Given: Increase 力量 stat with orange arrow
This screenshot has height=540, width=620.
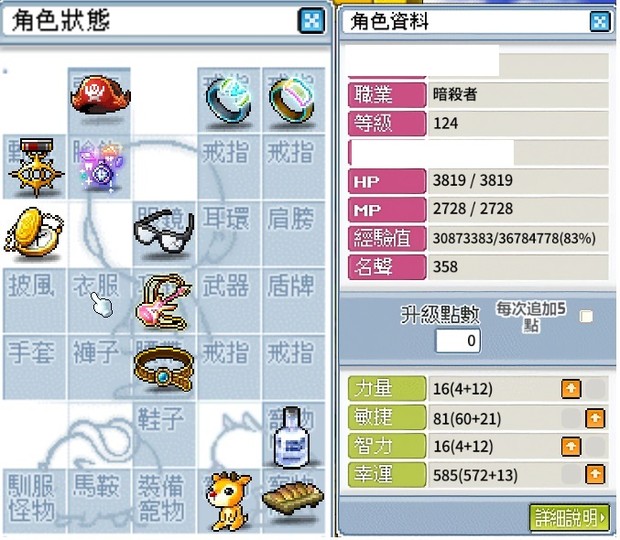Looking at the screenshot, I should coord(571,389).
